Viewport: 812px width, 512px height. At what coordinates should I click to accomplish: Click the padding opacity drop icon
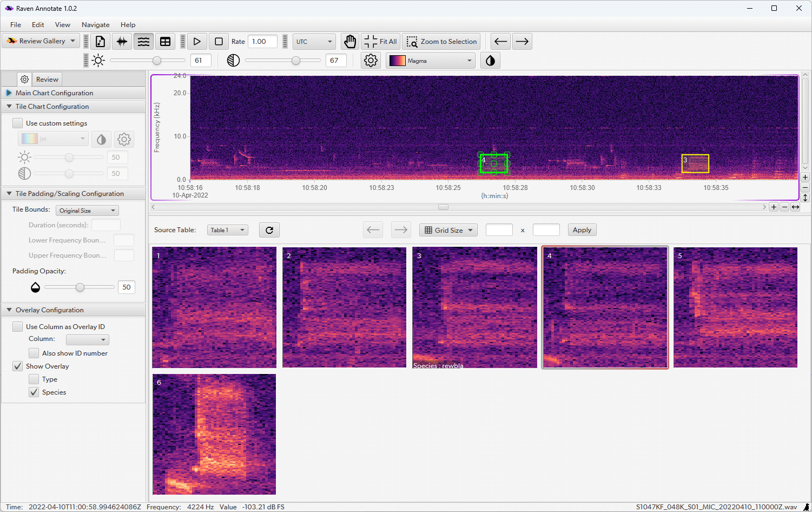click(x=35, y=287)
